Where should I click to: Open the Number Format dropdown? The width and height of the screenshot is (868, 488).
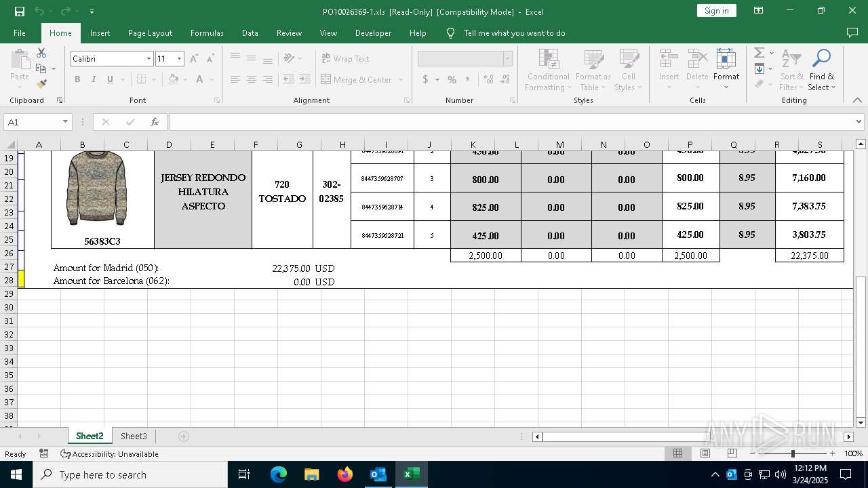pos(507,59)
